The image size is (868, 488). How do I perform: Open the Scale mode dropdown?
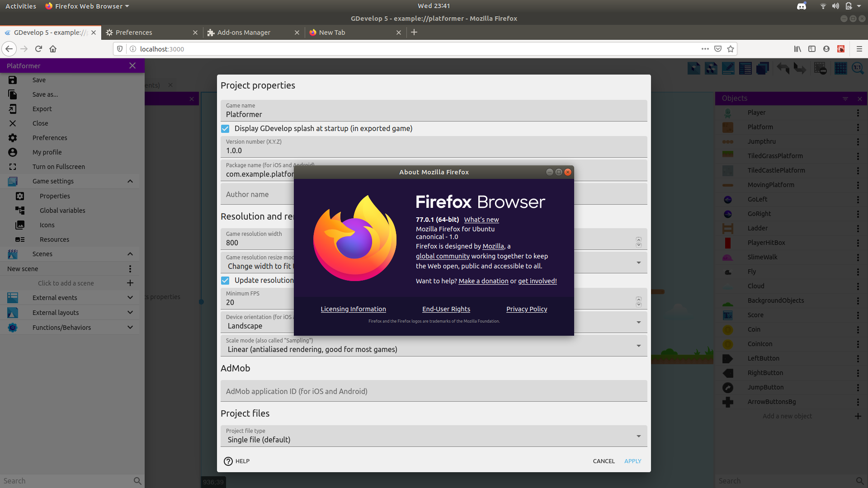638,345
